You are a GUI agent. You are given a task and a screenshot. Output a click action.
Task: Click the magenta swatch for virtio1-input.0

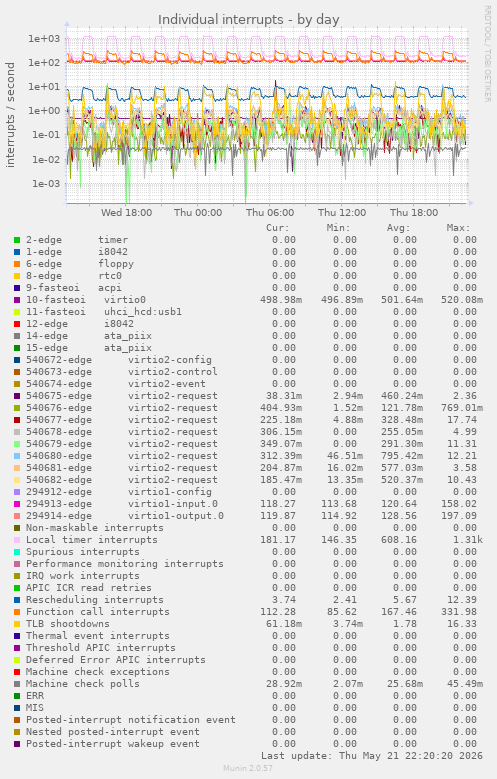(17, 504)
